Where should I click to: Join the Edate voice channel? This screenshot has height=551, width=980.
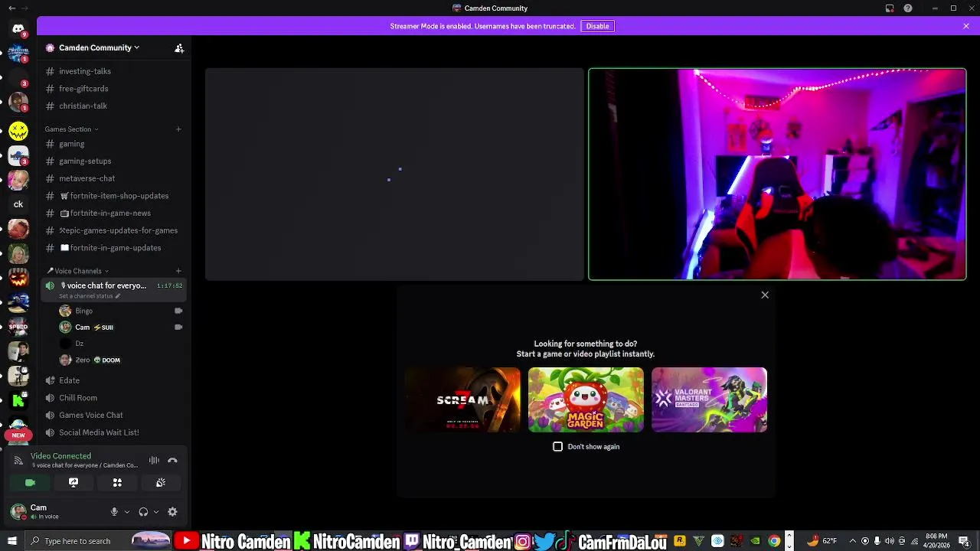click(115, 380)
